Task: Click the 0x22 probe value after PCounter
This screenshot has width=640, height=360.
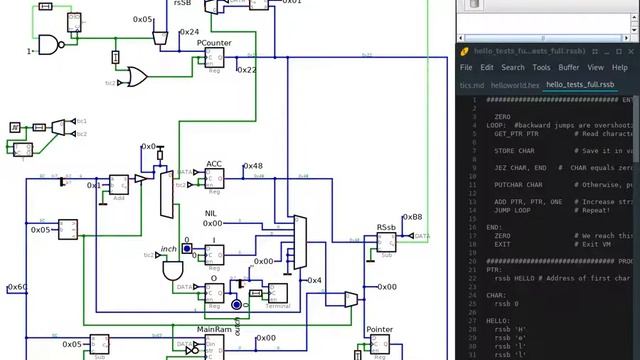Action: [x=247, y=70]
